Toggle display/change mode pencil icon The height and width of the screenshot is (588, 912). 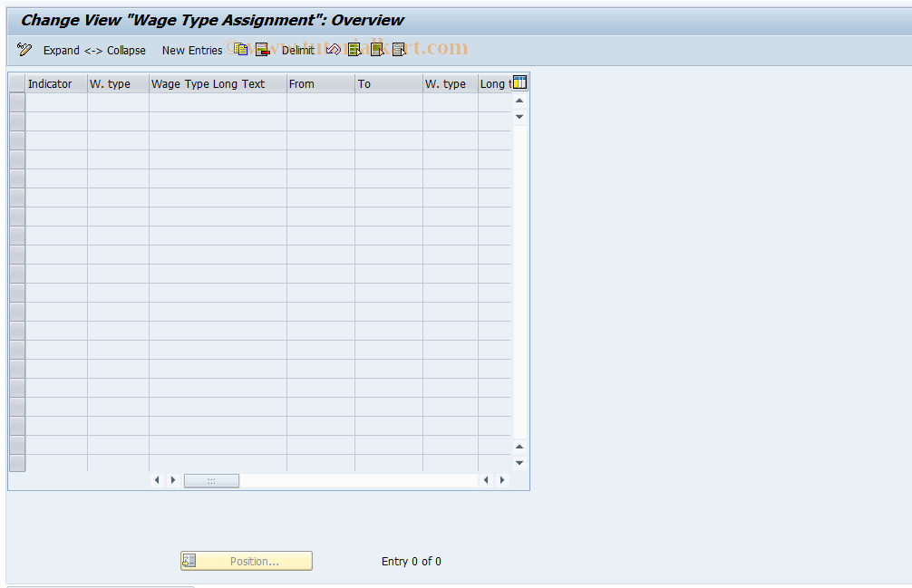pos(24,50)
